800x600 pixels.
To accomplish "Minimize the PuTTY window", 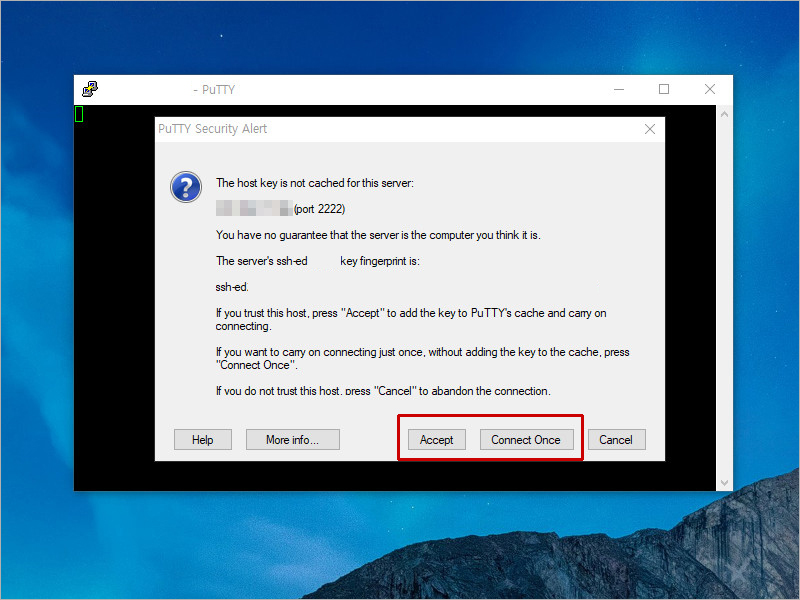I will tap(619, 89).
